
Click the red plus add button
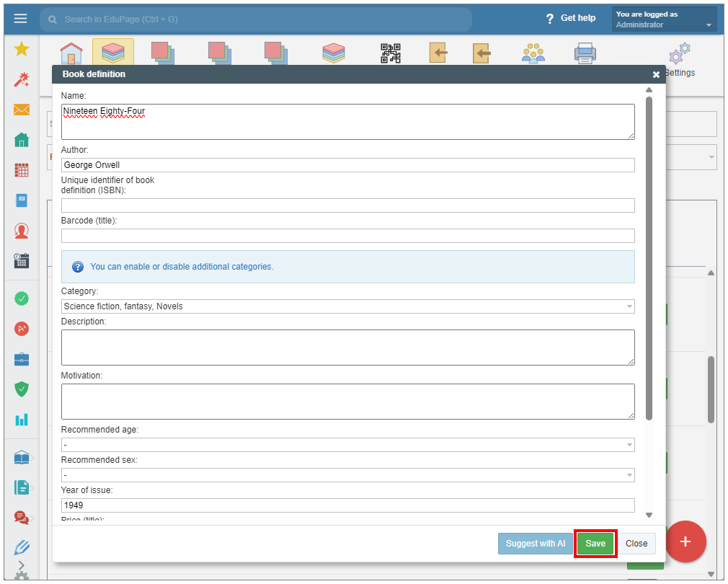pos(685,541)
